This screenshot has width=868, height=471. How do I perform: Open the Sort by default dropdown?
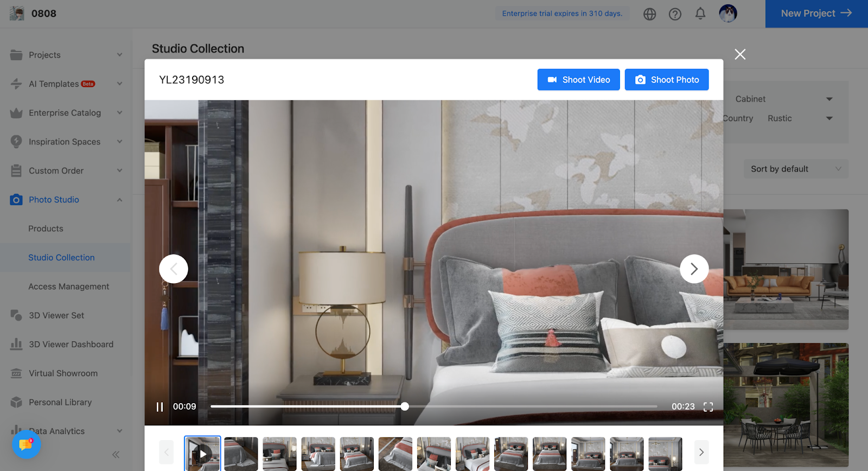pos(795,169)
